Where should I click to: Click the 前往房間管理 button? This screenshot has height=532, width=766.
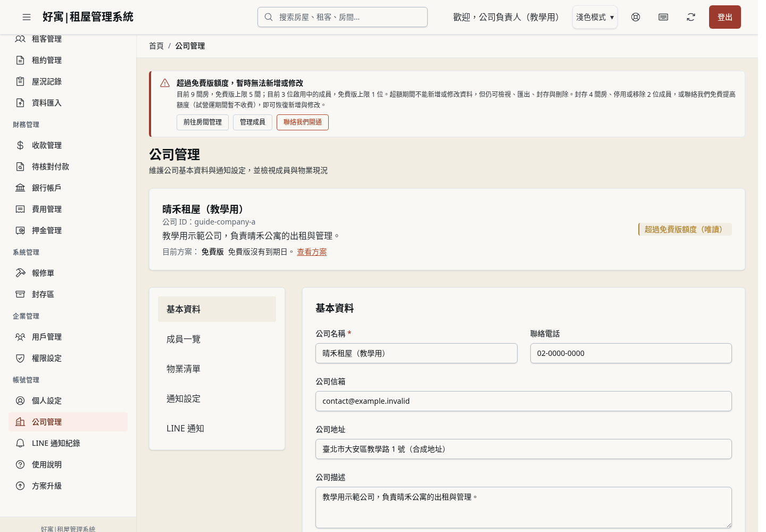[203, 122]
